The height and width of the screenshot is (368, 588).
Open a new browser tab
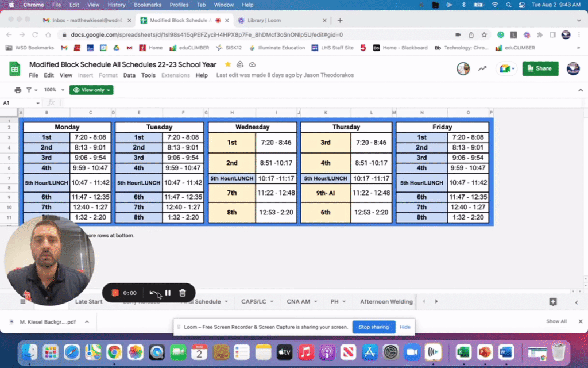[x=340, y=20]
